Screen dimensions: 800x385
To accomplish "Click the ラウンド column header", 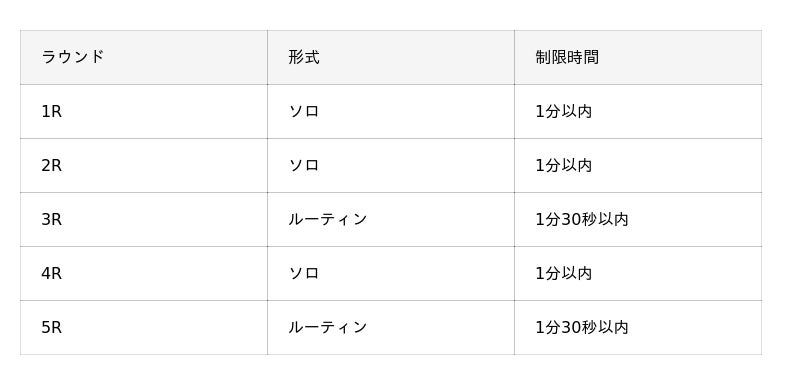I will (x=144, y=57).
